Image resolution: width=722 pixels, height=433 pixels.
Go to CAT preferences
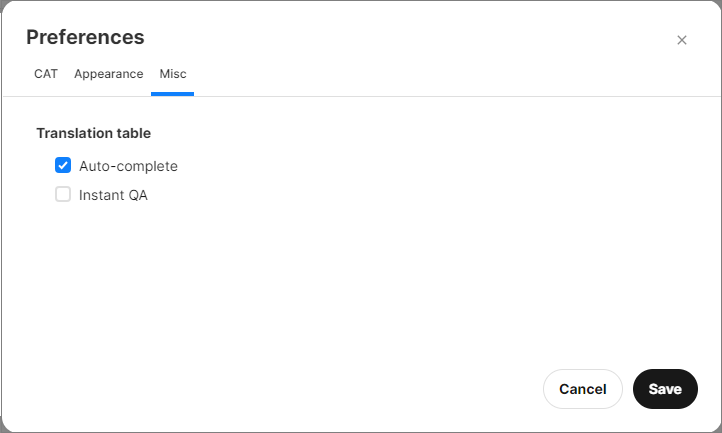pos(46,74)
